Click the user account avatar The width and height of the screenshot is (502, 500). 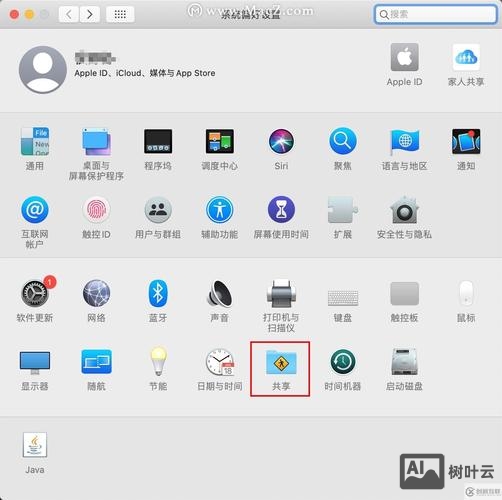[43, 70]
